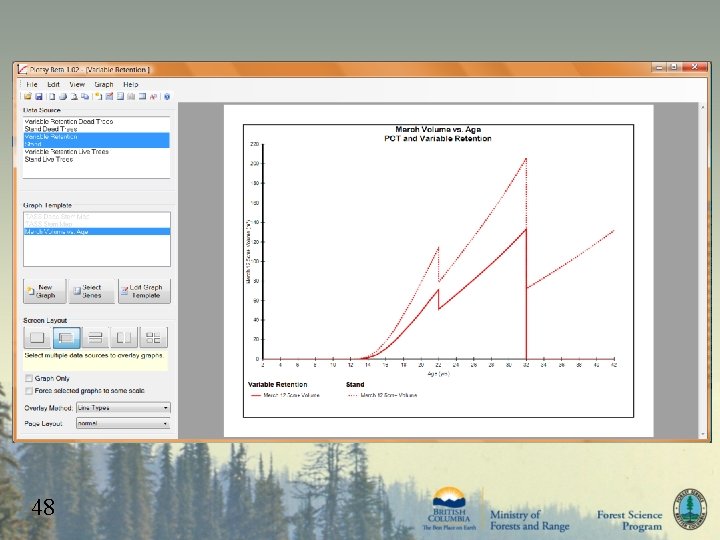Choose the stacked rows screen layout

(x=95, y=338)
